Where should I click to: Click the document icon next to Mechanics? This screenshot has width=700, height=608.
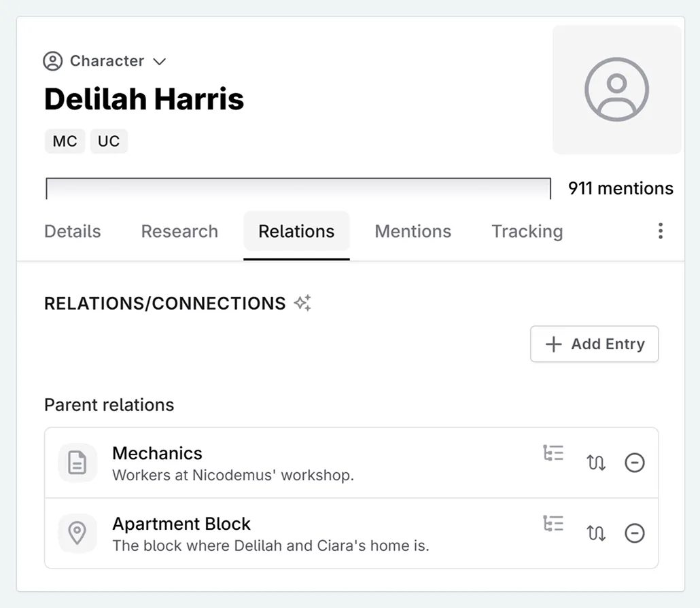[x=77, y=463]
